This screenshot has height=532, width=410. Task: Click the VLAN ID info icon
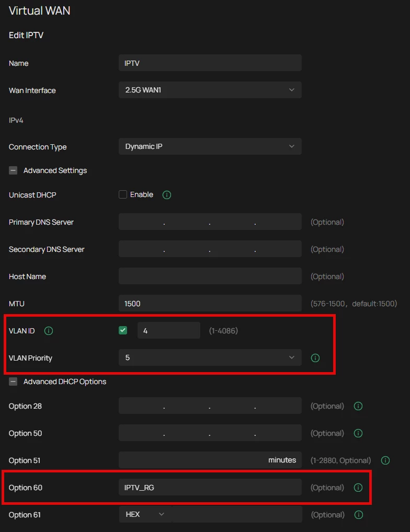click(49, 331)
